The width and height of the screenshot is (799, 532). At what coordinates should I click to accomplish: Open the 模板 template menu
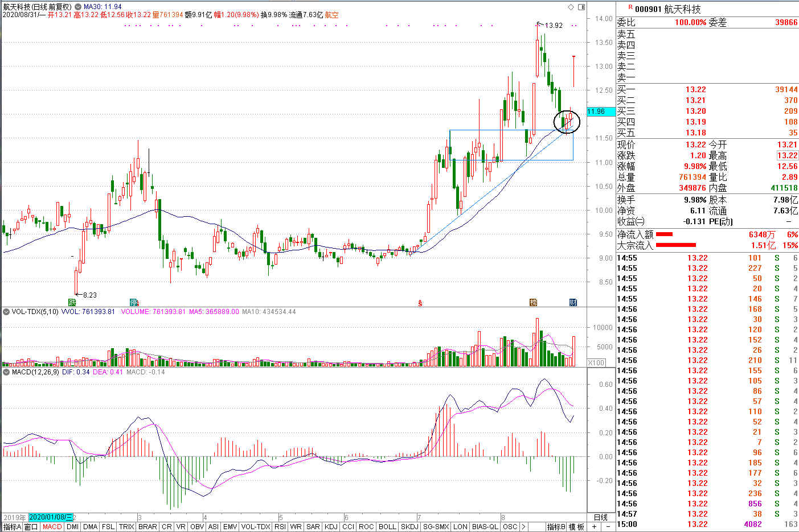pyautogui.click(x=576, y=527)
